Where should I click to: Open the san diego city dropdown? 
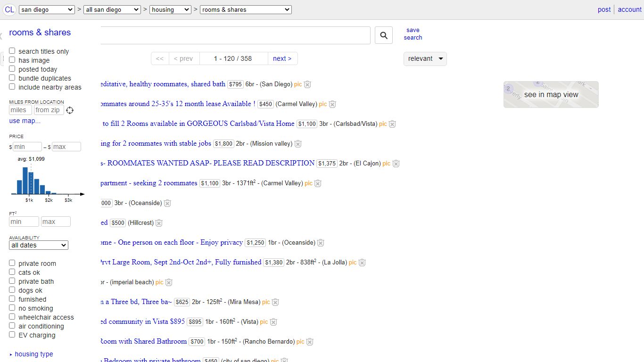[47, 9]
